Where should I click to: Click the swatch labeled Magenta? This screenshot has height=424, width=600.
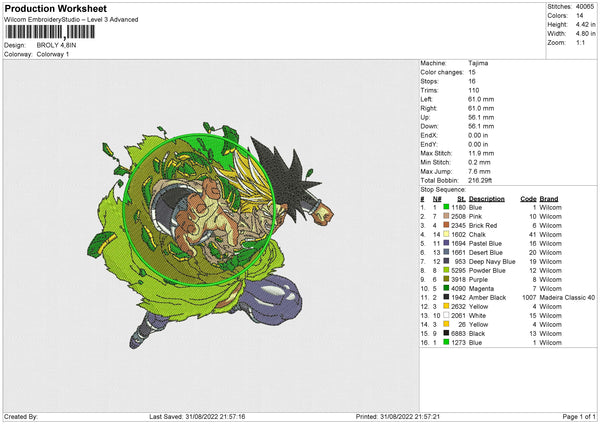pyautogui.click(x=446, y=288)
